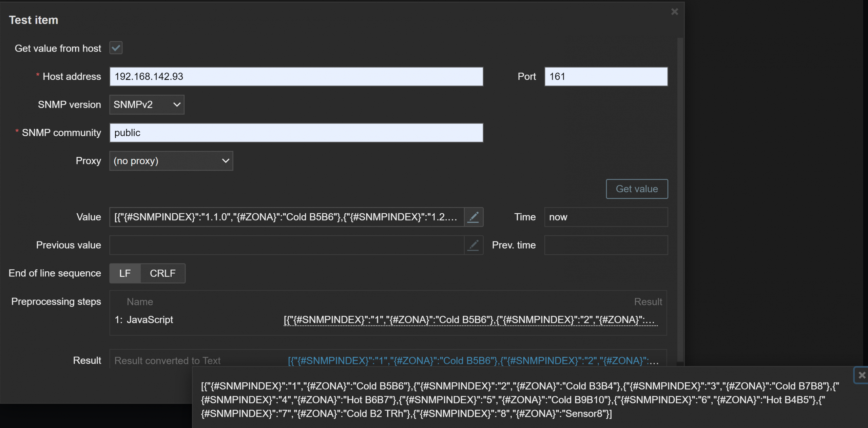The height and width of the screenshot is (428, 868).
Task: Select LF end of line sequence
Action: click(125, 273)
